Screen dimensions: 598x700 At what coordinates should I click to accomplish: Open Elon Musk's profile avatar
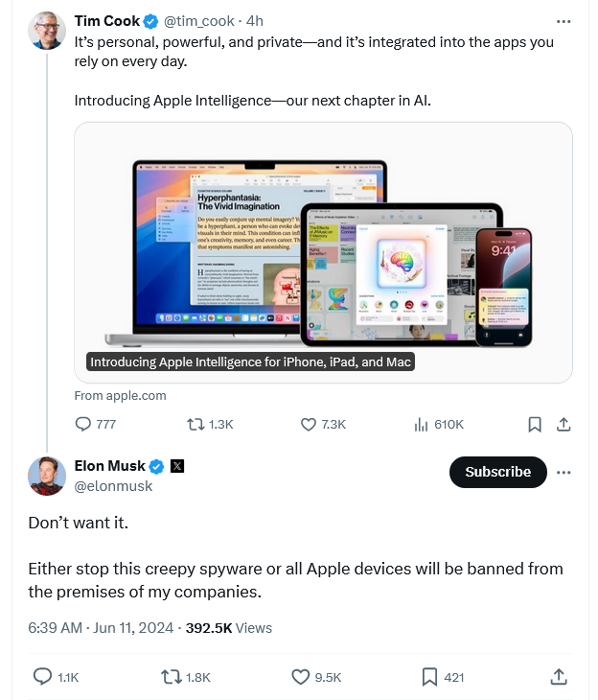(x=46, y=477)
